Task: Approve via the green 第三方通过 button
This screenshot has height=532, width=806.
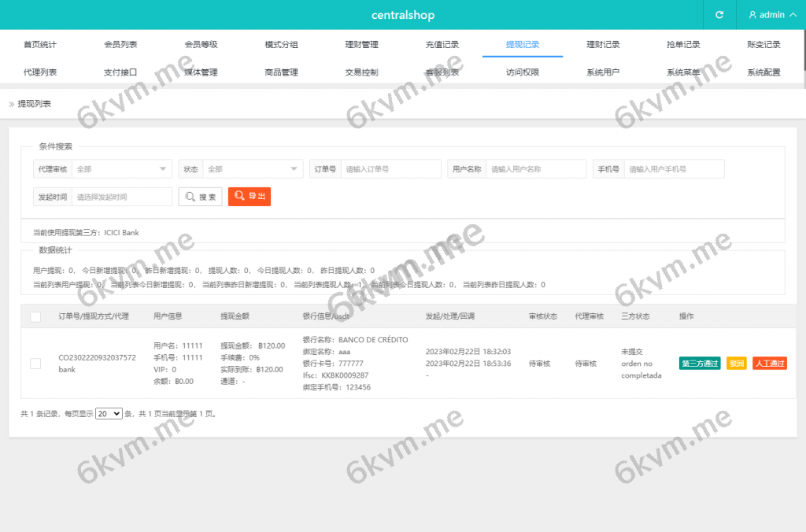Action: (700, 364)
